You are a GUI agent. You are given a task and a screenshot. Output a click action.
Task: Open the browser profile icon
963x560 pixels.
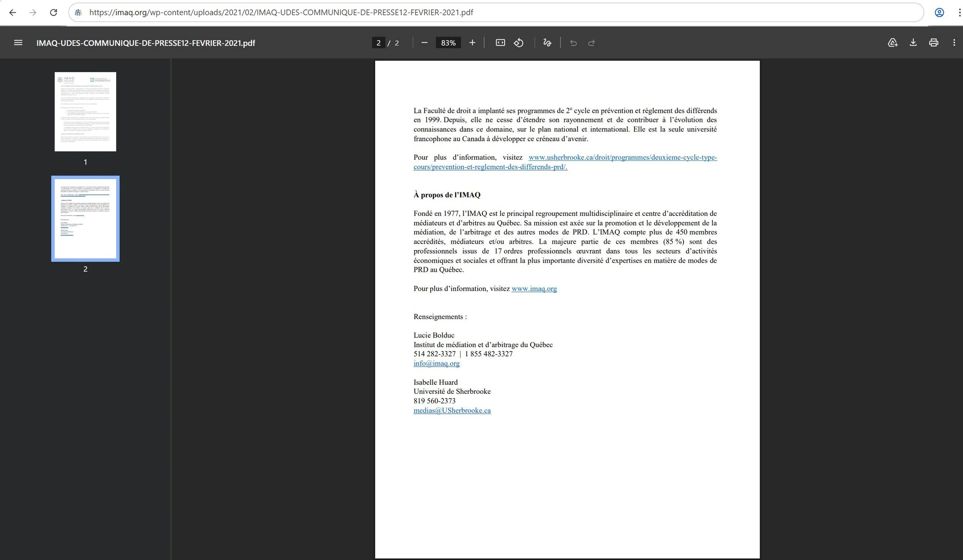click(939, 12)
